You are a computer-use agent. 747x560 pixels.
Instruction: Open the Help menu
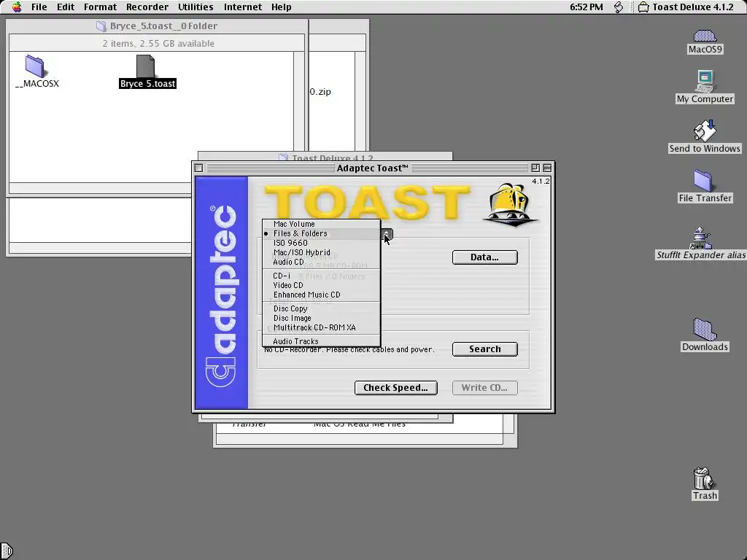[281, 7]
